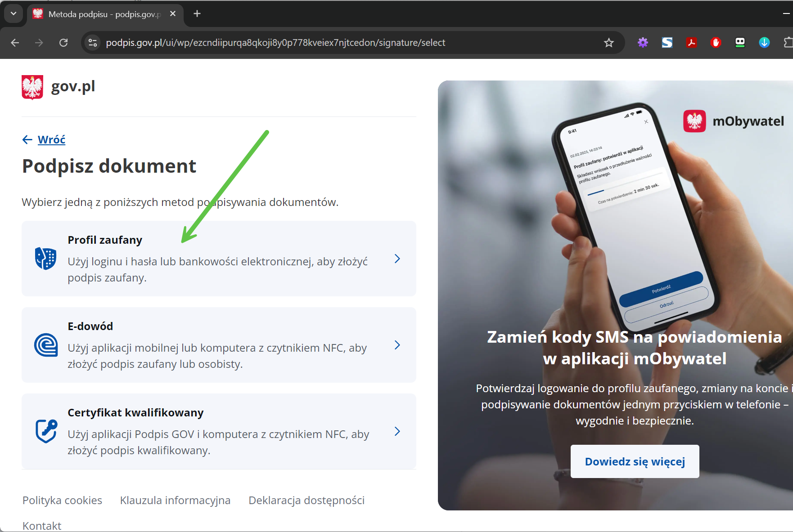The width and height of the screenshot is (793, 532).
Task: Open a new browser tab
Action: tap(197, 13)
